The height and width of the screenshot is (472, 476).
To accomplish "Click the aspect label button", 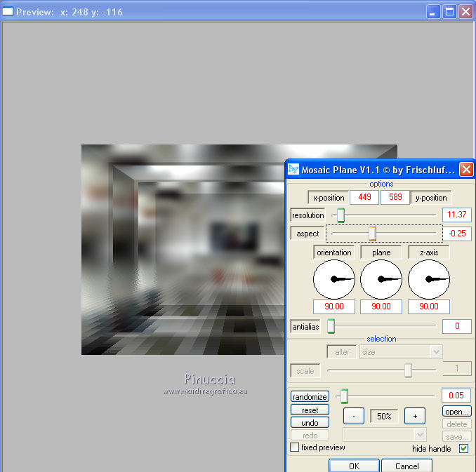I will [x=308, y=234].
